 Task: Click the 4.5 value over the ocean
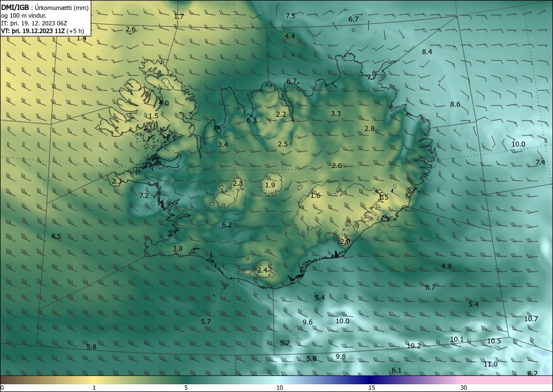coord(56,237)
